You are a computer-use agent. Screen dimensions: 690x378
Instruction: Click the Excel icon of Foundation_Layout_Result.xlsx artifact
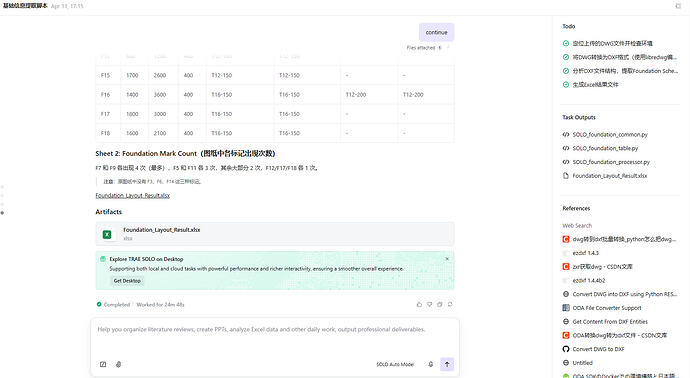click(x=107, y=235)
